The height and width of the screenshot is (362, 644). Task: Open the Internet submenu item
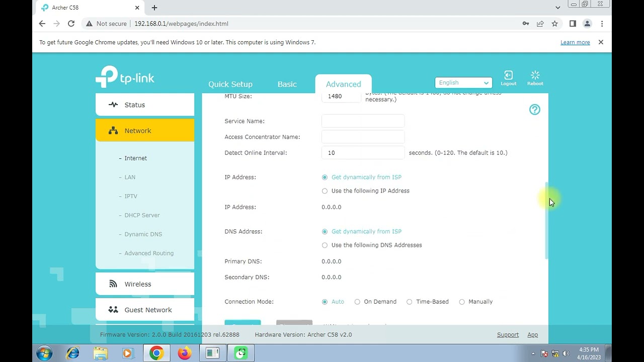[135, 158]
